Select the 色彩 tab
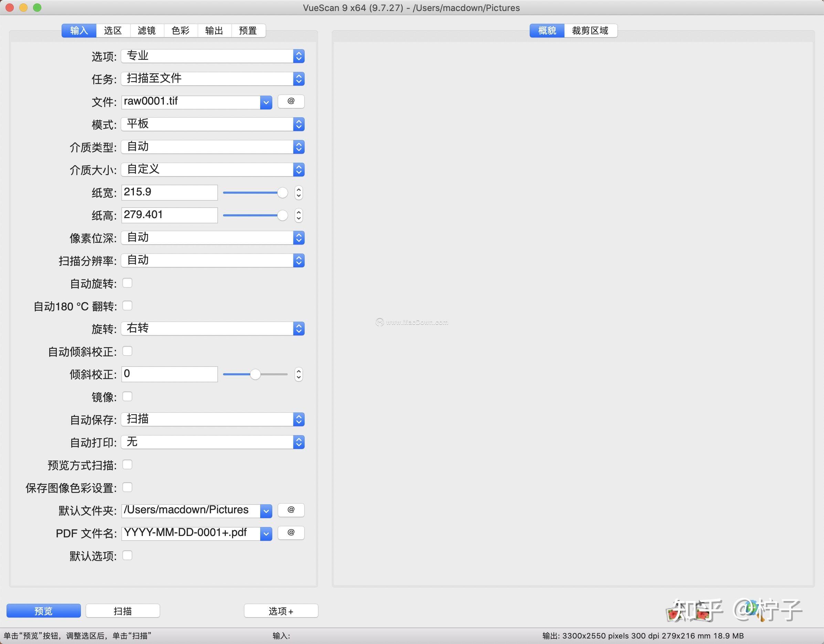 click(180, 31)
